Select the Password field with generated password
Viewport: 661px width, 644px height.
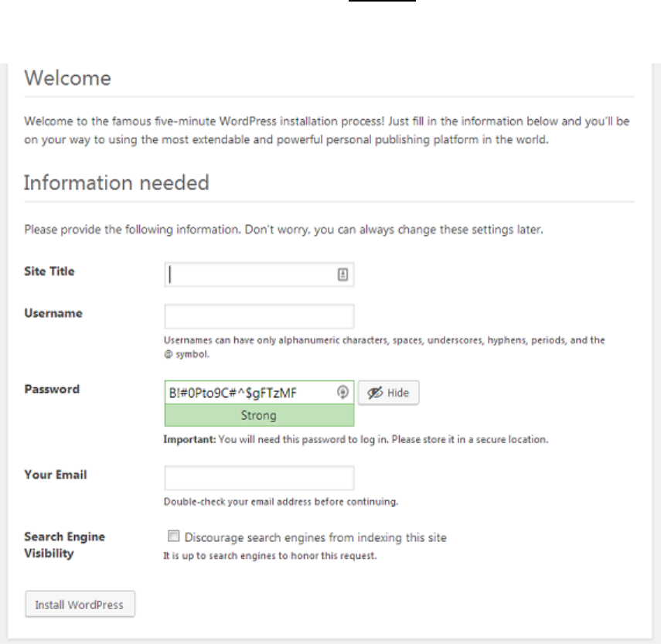pyautogui.click(x=259, y=393)
